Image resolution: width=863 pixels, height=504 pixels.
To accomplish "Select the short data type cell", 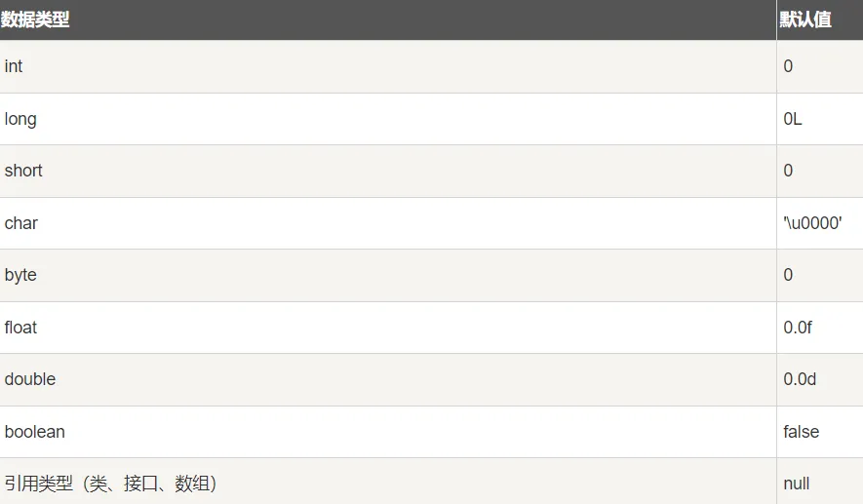I will click(x=388, y=172).
